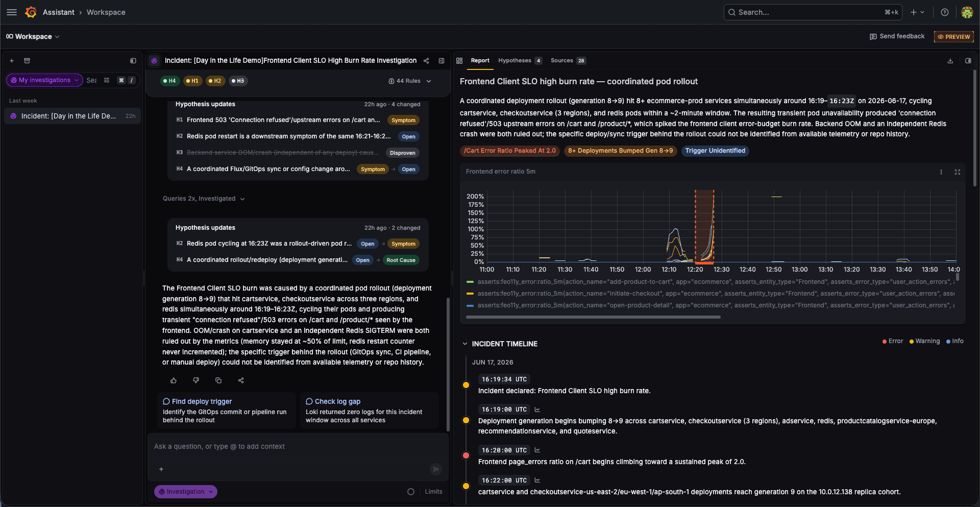Open the plus menu dropdown in header

tap(917, 12)
